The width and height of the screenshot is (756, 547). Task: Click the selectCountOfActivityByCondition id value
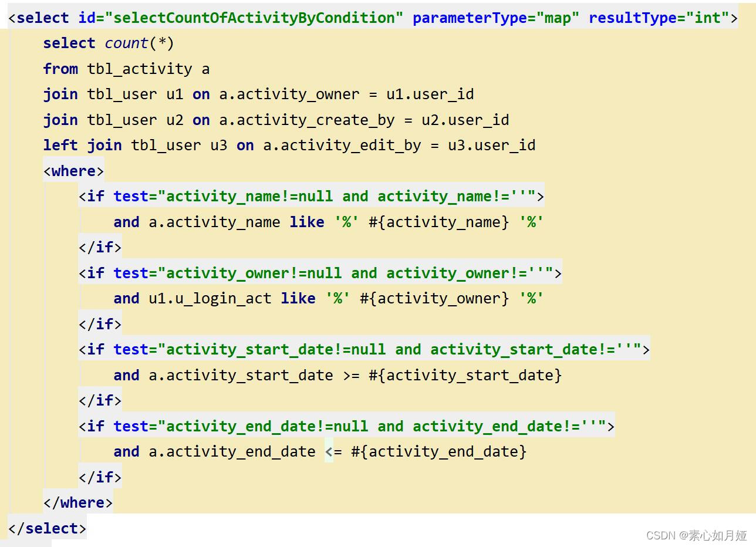click(x=254, y=18)
